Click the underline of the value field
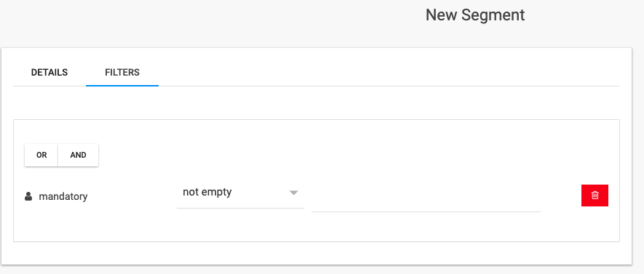This screenshot has width=644, height=274. (x=426, y=211)
